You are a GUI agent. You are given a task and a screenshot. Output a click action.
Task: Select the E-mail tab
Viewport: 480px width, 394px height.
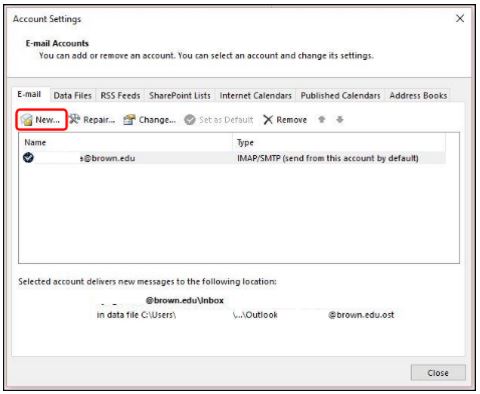click(29, 95)
